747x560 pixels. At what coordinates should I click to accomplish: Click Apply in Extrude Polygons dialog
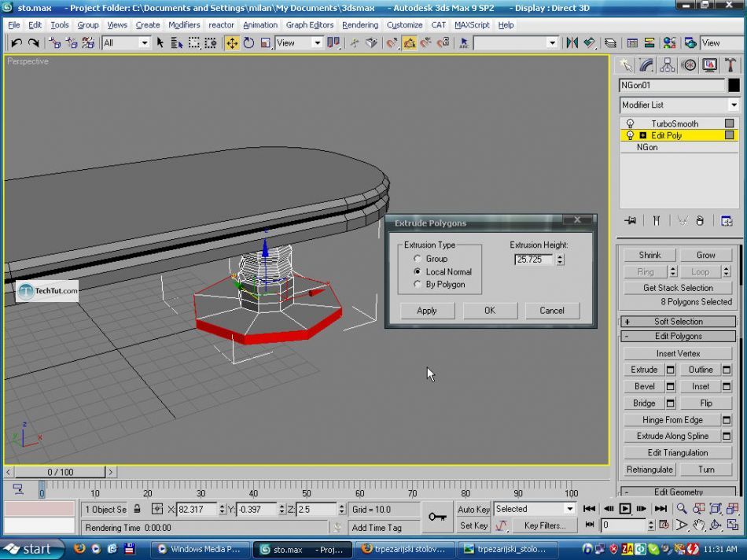(x=427, y=310)
